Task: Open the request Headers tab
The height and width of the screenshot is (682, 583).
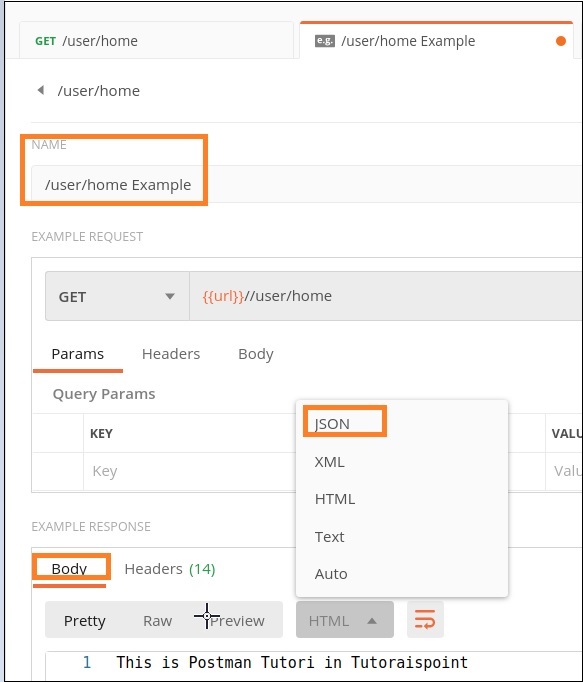Action: [171, 354]
